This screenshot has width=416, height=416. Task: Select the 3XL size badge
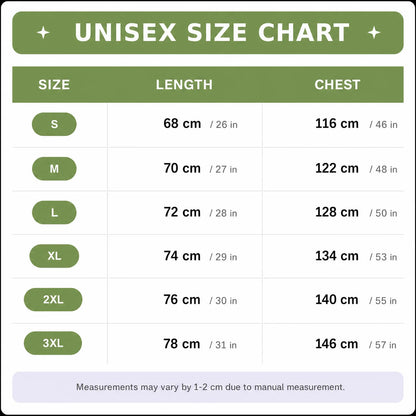(53, 343)
